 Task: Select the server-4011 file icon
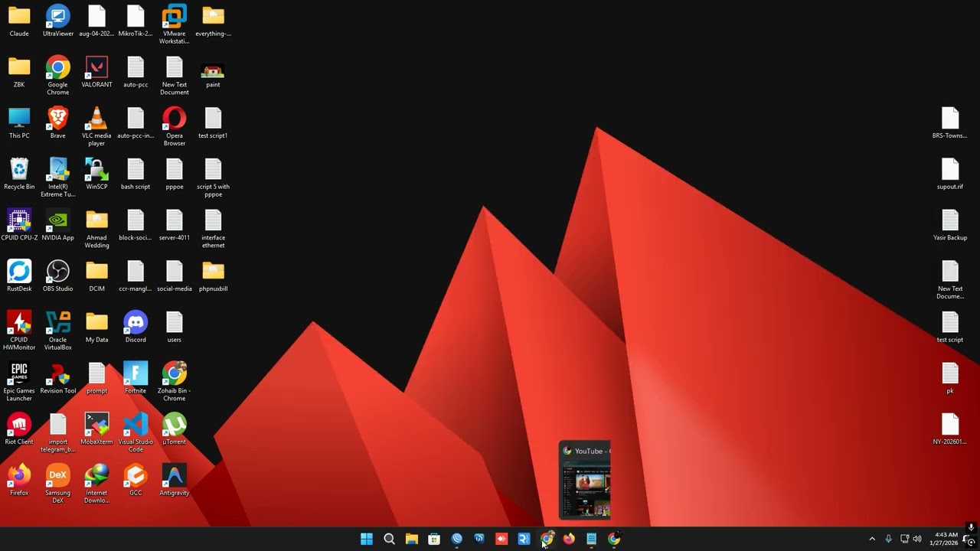[x=175, y=226]
